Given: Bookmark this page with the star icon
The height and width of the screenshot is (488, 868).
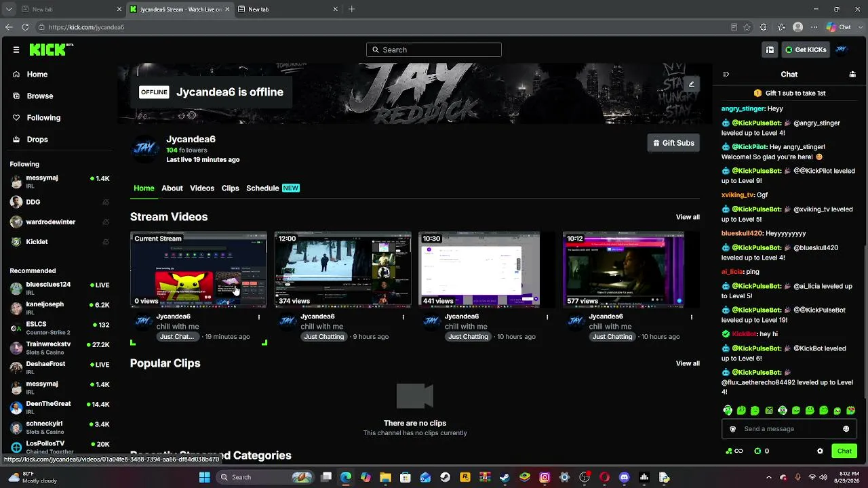Looking at the screenshot, I should click(747, 27).
